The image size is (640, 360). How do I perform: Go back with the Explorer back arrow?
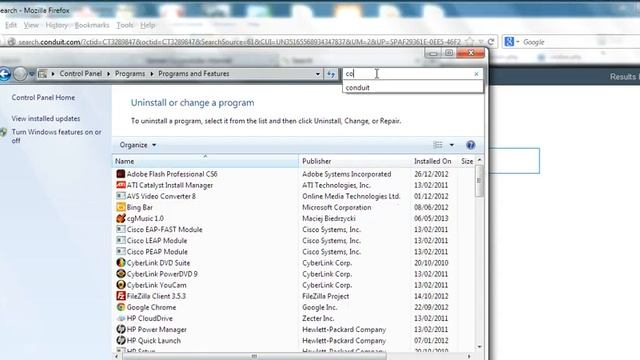coord(4,74)
